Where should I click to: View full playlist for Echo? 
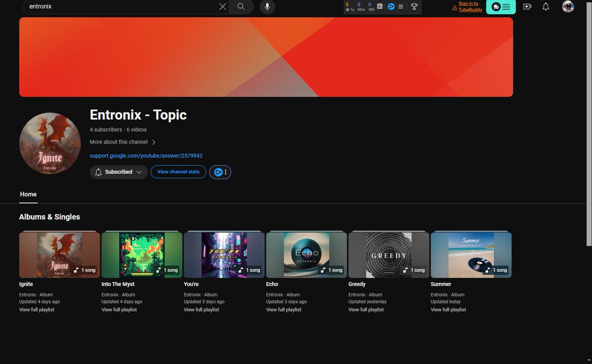coord(284,310)
